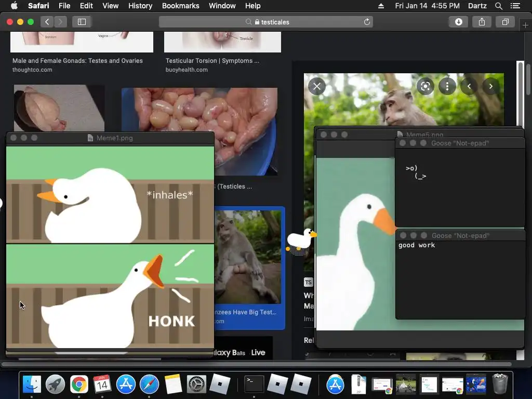Click the date and time in menu bar

point(427,6)
